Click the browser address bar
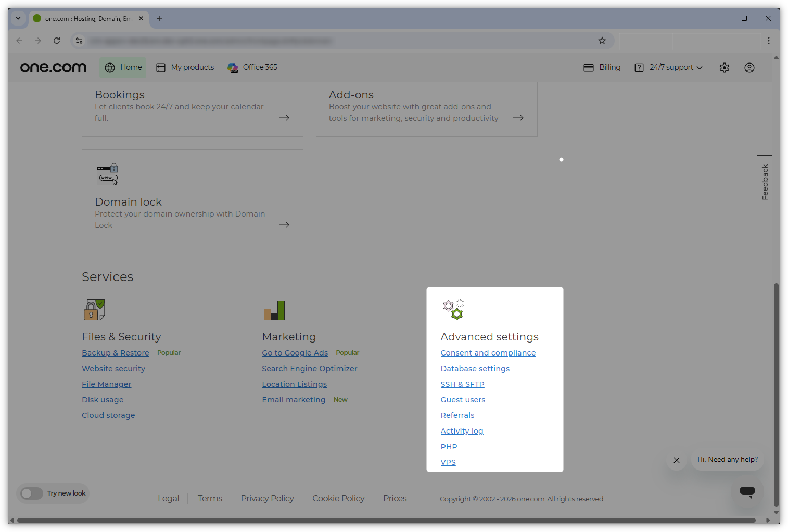This screenshot has height=532, width=788. point(338,40)
